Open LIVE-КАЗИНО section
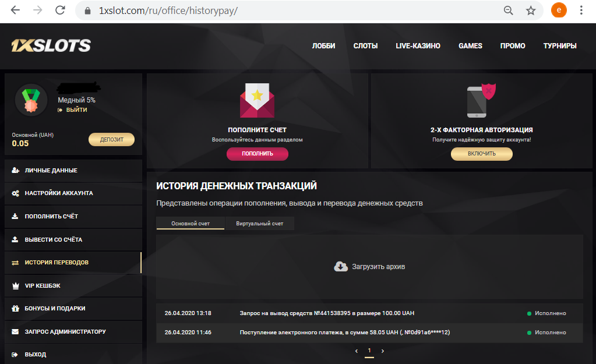This screenshot has height=364, width=596. [418, 46]
